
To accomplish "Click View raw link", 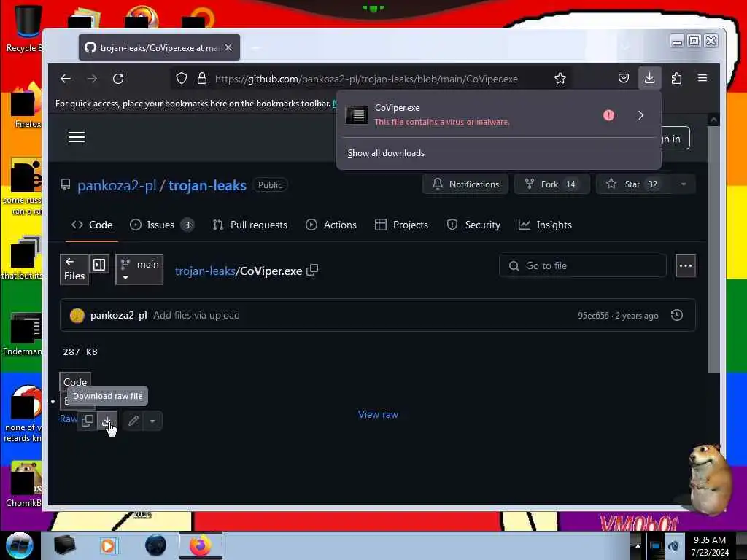I will (x=379, y=414).
